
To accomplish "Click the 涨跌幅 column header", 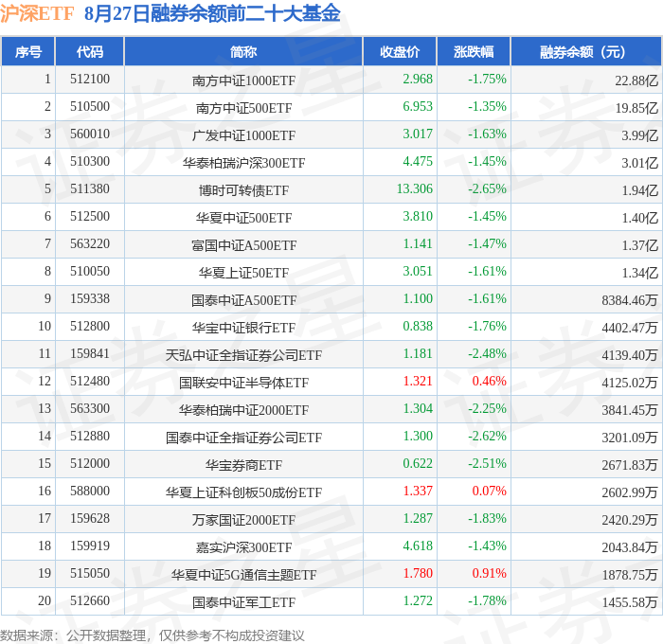I will coord(474,52).
